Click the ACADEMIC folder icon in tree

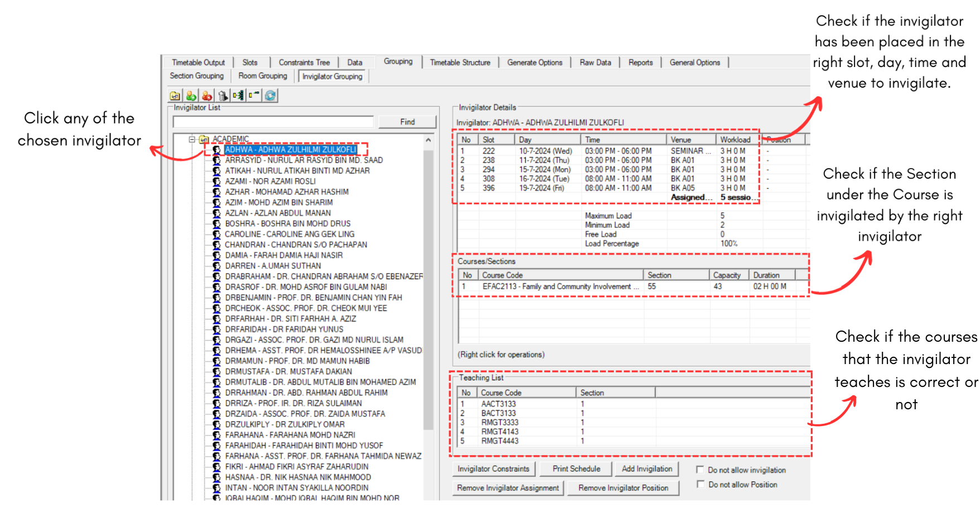click(x=204, y=139)
